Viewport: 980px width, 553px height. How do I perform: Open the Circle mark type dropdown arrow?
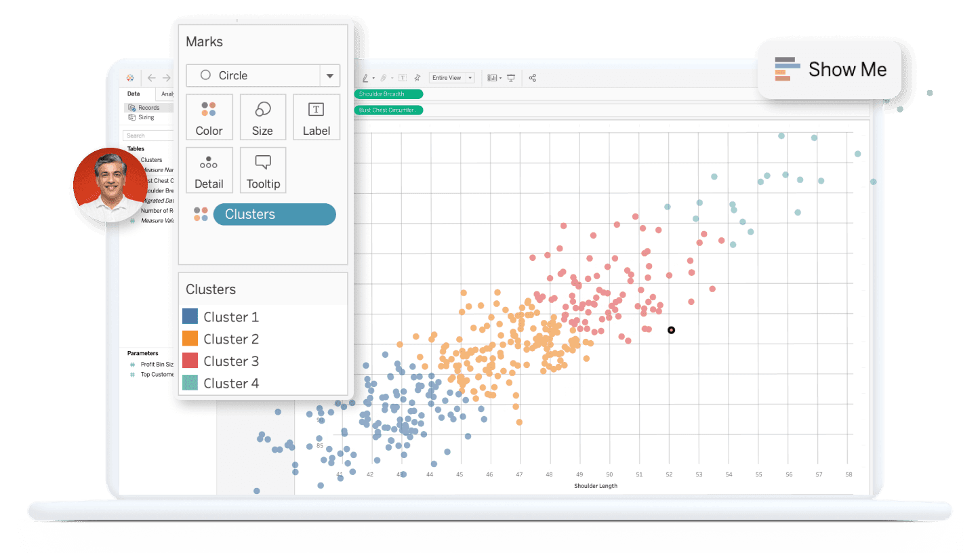pyautogui.click(x=330, y=76)
